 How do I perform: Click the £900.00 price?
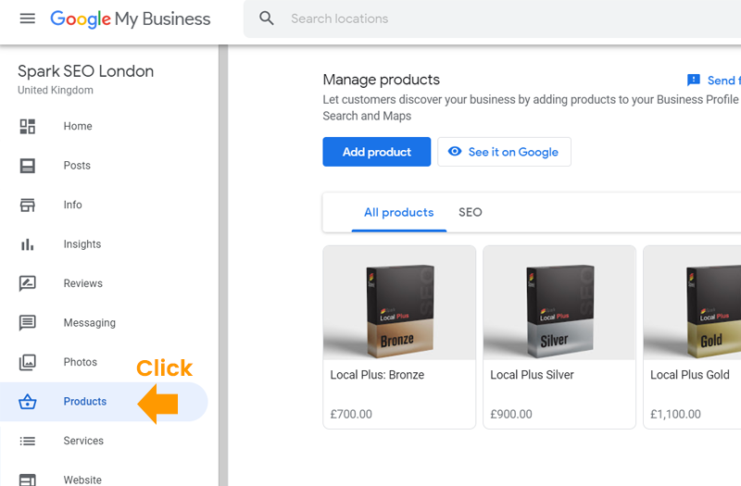(511, 414)
